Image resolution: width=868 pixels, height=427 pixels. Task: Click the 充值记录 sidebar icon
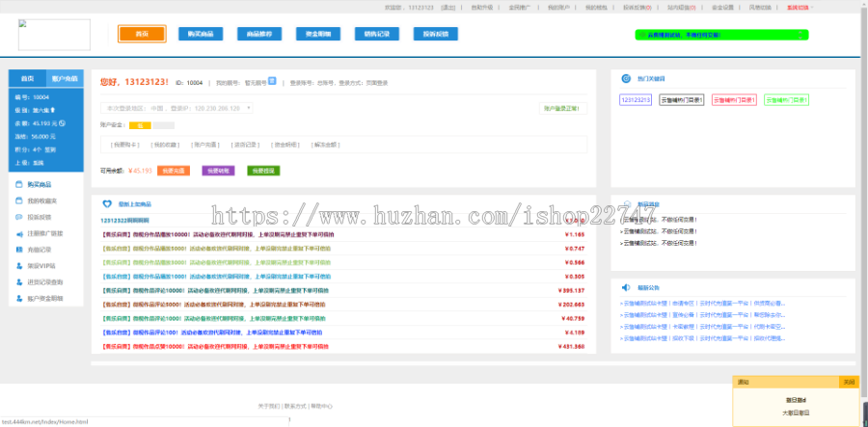(x=19, y=250)
